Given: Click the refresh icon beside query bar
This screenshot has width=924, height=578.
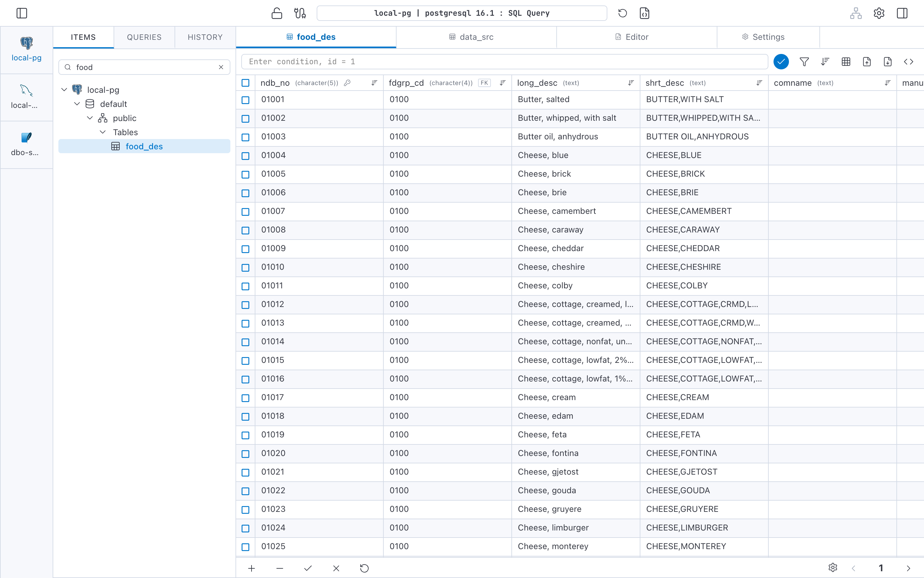Looking at the screenshot, I should coord(622,13).
